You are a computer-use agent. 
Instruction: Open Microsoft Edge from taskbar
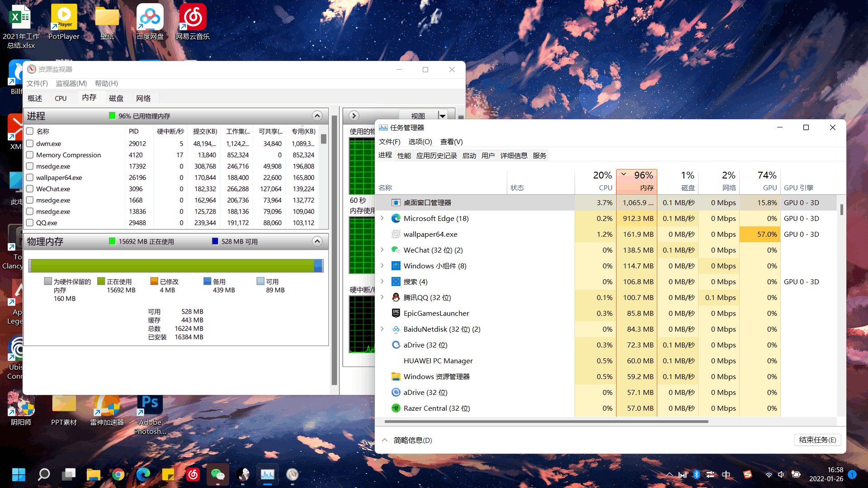click(x=143, y=474)
